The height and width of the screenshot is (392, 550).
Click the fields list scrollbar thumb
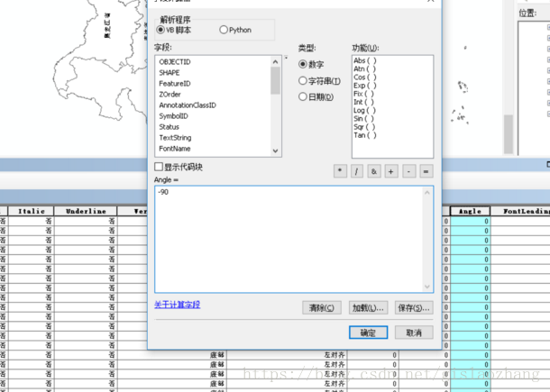click(x=275, y=80)
